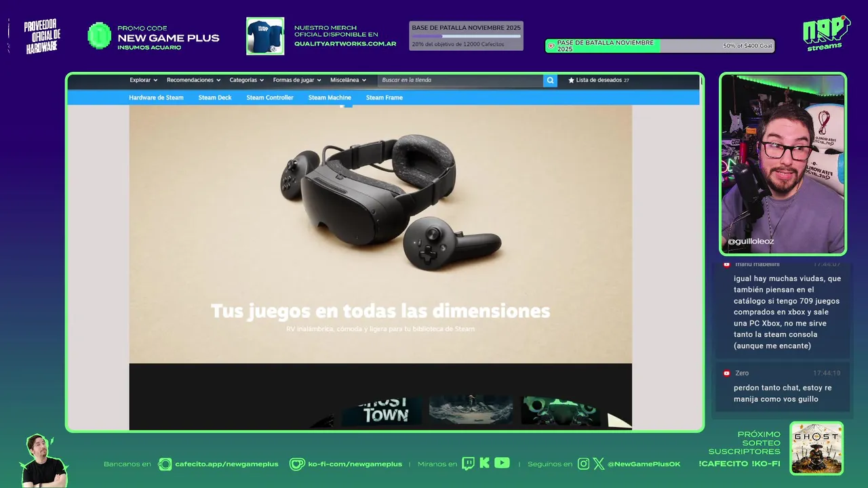Click the YouTube logo in the footer
868x488 pixels.
tap(502, 463)
